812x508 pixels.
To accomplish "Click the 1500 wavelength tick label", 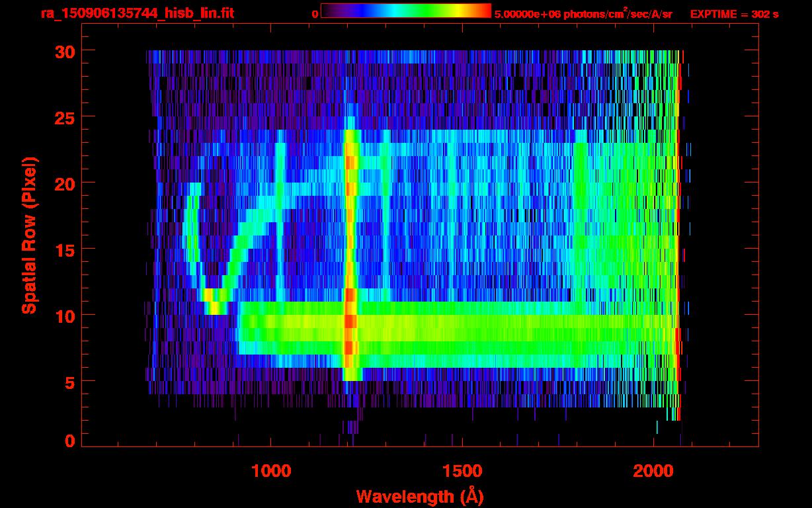I will 462,470.
